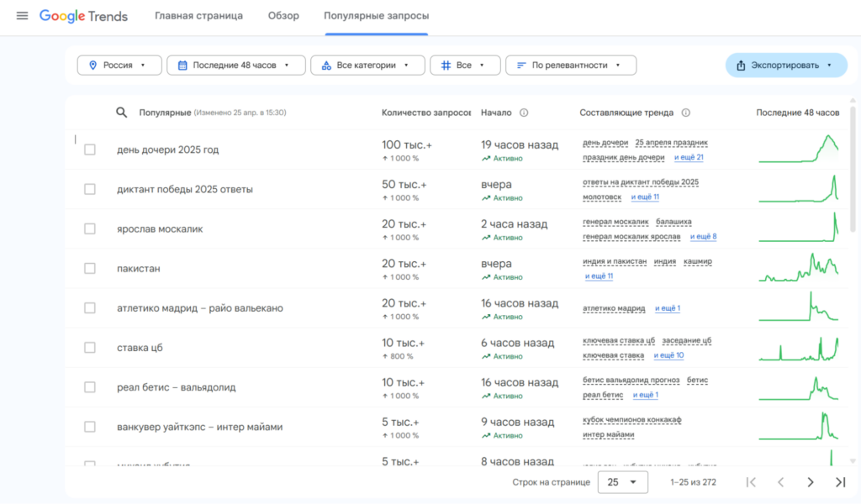Open the день дочери 2025 год sparkline chart

pos(799,150)
